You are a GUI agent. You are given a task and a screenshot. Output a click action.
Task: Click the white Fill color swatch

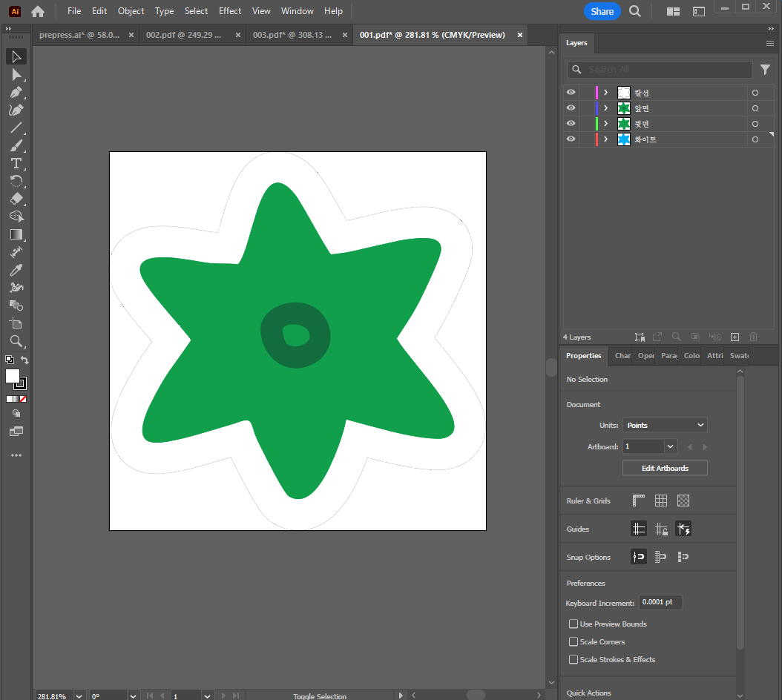coord(13,377)
